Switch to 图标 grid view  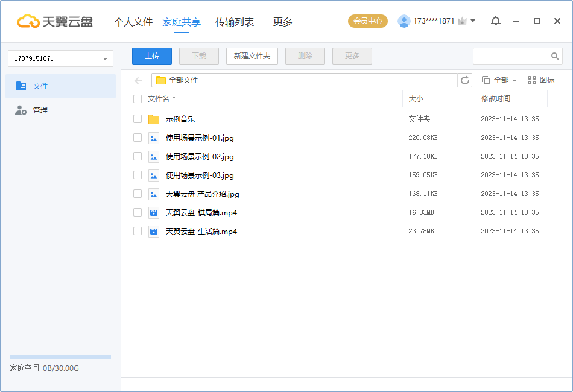541,80
